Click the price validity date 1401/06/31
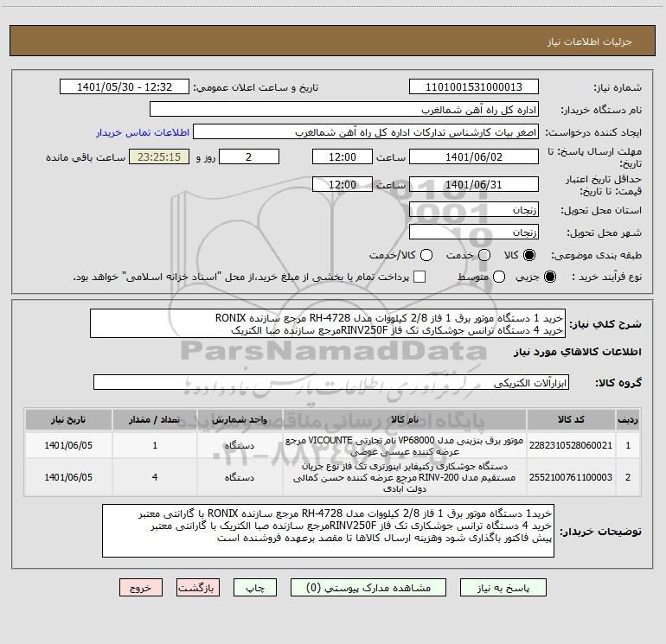 [474, 184]
